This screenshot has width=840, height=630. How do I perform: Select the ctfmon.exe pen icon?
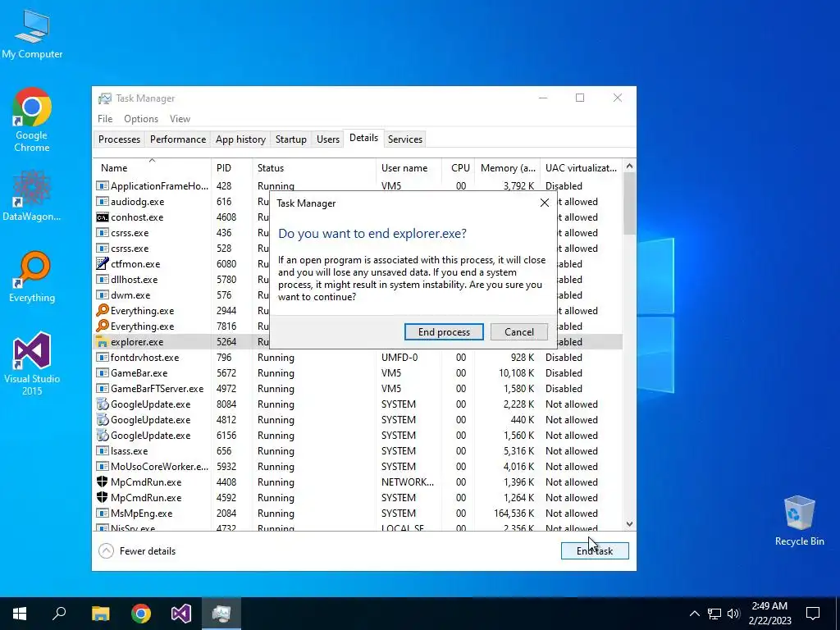pos(103,263)
